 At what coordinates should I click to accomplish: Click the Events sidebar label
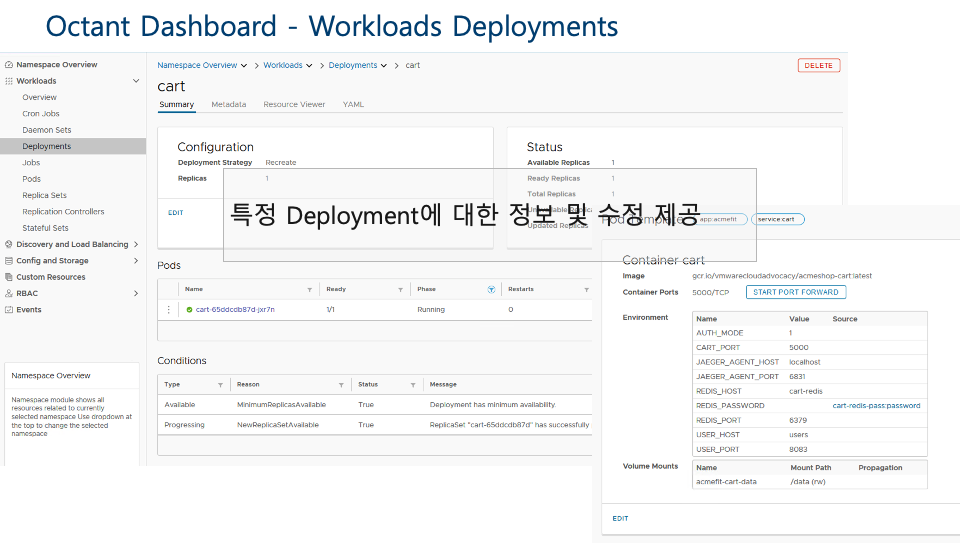click(29, 310)
